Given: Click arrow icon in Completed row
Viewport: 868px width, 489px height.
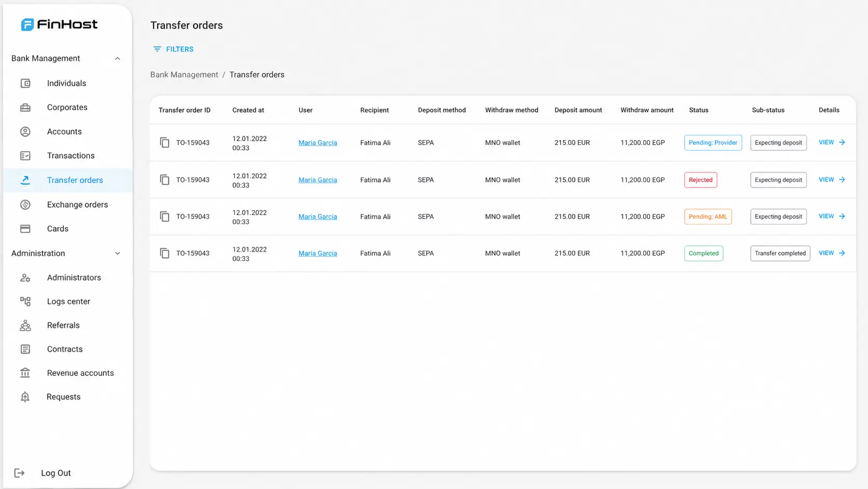Looking at the screenshot, I should (842, 253).
